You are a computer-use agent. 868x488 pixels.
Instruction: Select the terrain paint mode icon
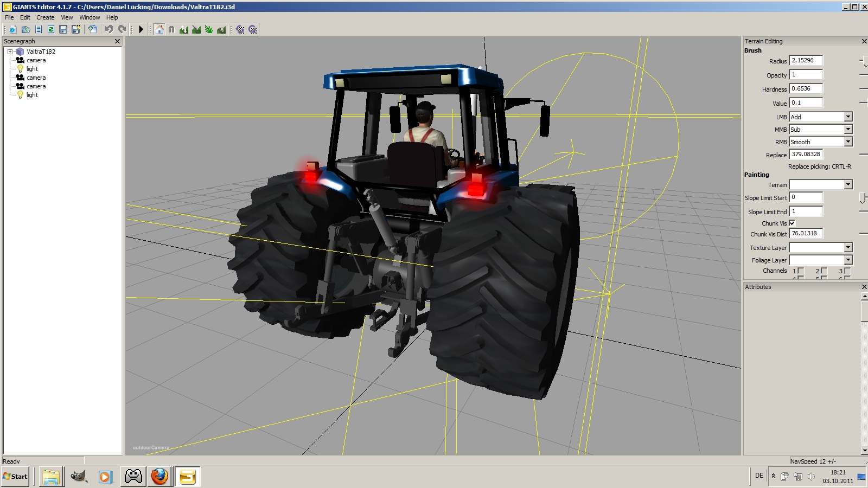[196, 29]
